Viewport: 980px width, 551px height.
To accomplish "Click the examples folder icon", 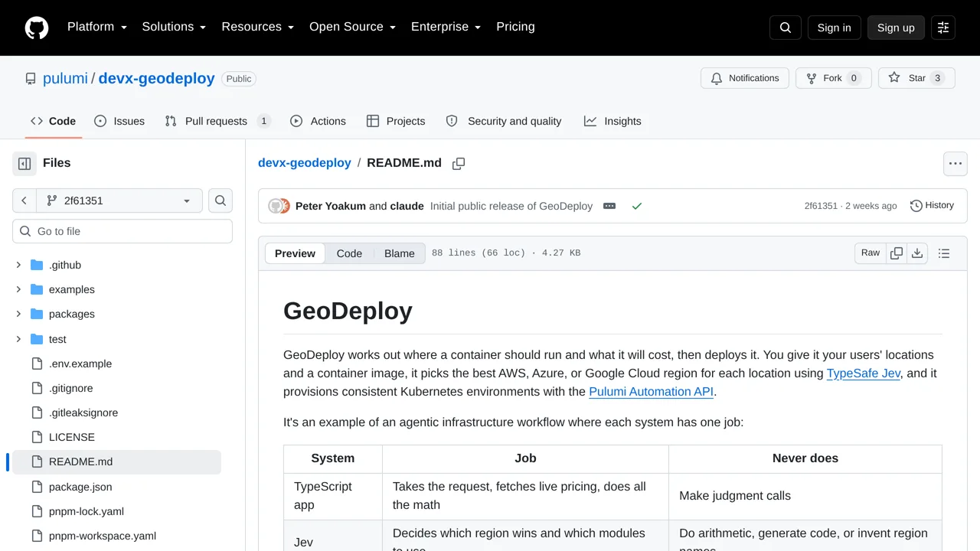I will 37,289.
